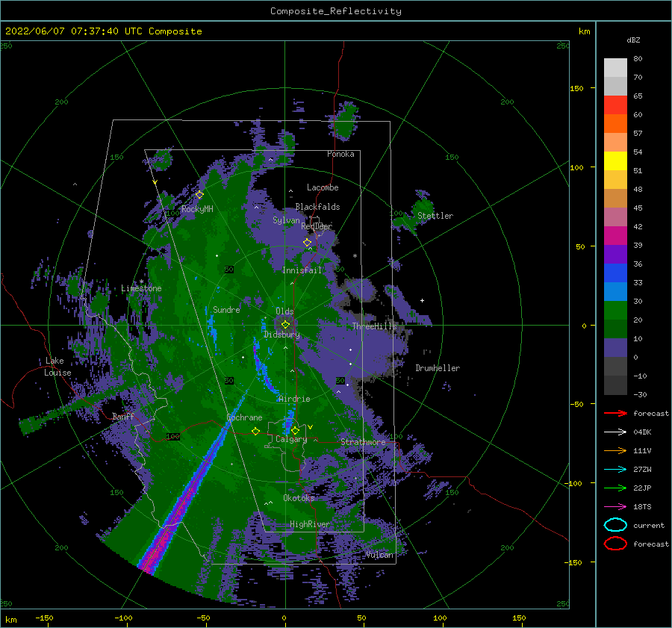The height and width of the screenshot is (628, 672).
Task: Click the magenta swatch in the dBZ scale
Action: [x=615, y=236]
